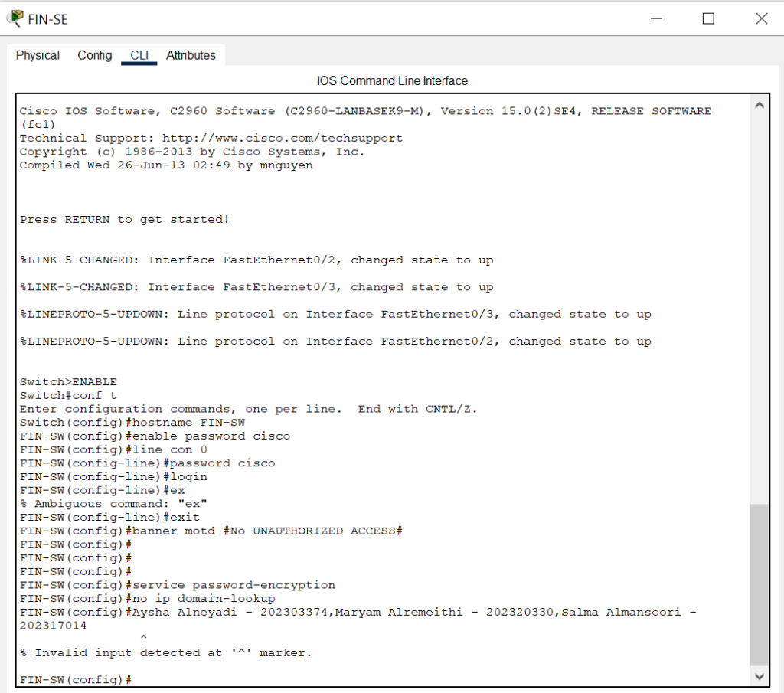Click the 'Switch>ENABLE' line
Screen dimensions: 784x693
(68, 382)
